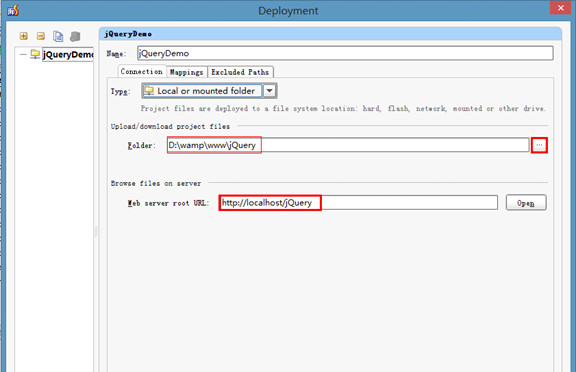Click into the Name field
This screenshot has width=576, height=372.
pyautogui.click(x=345, y=53)
